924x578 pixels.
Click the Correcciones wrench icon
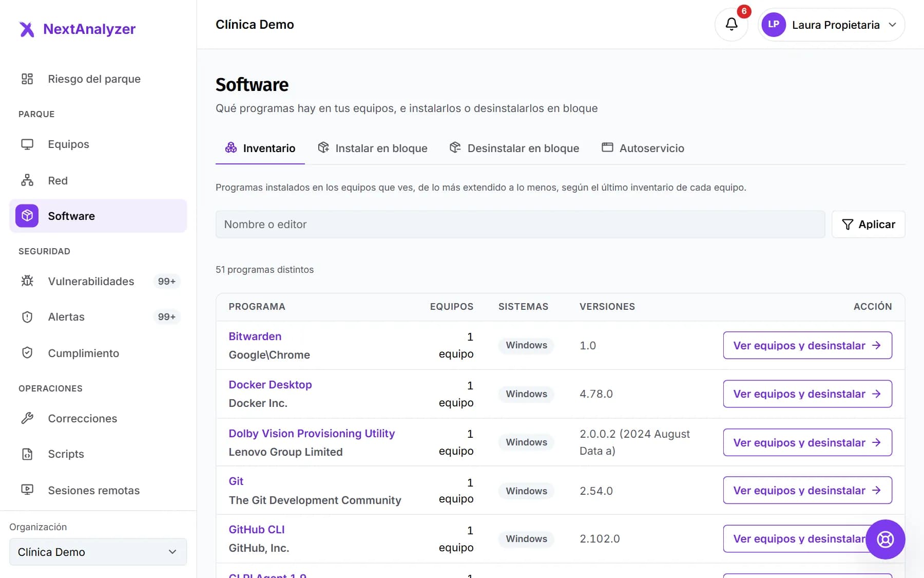pyautogui.click(x=27, y=418)
